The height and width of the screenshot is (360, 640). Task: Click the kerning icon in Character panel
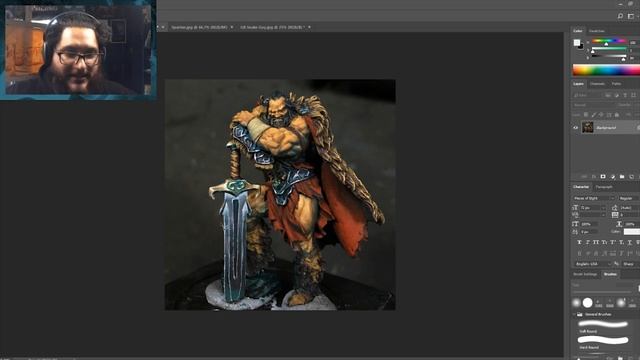pos(576,215)
